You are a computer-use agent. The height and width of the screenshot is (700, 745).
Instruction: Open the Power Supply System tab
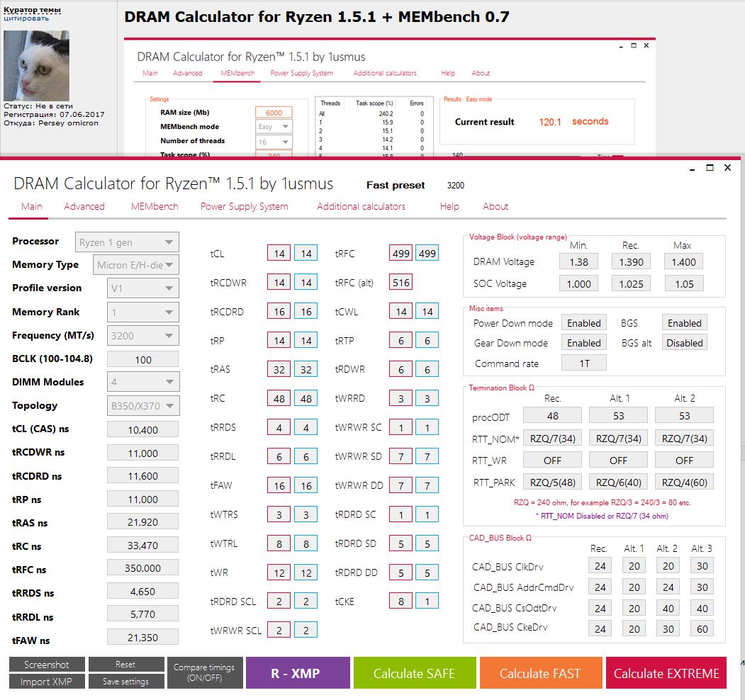[x=245, y=207]
